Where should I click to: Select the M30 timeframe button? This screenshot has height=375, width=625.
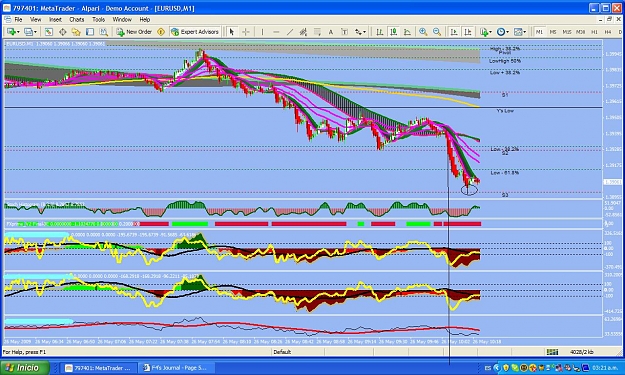tap(581, 32)
